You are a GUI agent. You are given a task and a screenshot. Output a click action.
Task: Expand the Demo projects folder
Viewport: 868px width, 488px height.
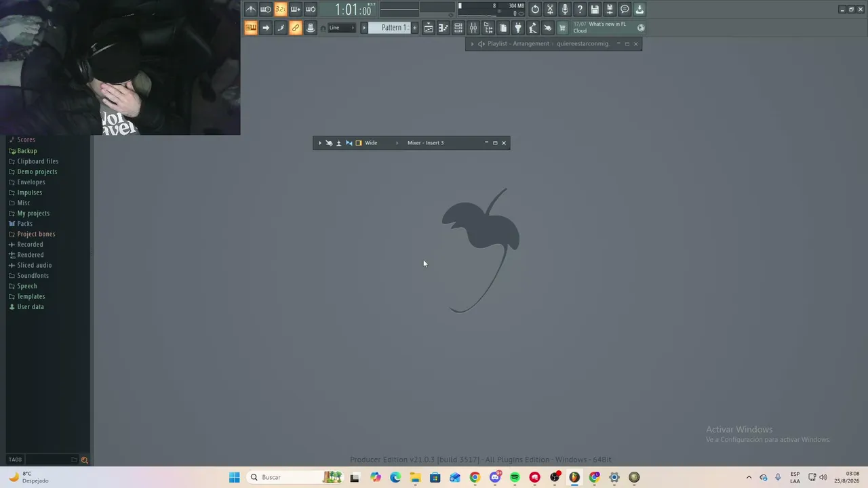click(37, 172)
